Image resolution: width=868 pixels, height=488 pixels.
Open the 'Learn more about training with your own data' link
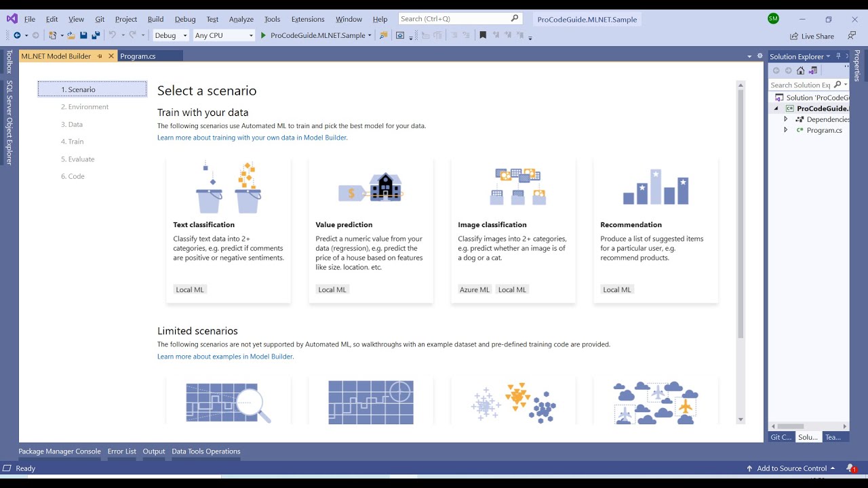pyautogui.click(x=252, y=138)
